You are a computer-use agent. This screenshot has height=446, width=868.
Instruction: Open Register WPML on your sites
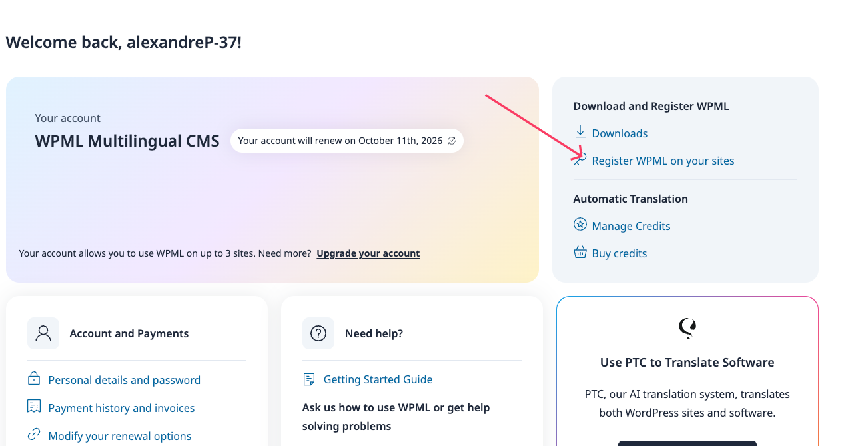(x=663, y=161)
